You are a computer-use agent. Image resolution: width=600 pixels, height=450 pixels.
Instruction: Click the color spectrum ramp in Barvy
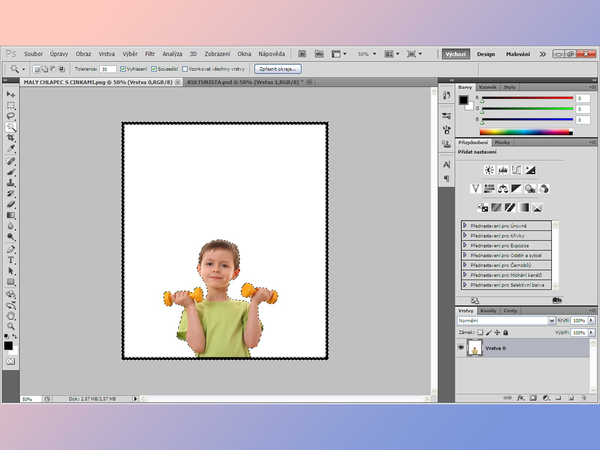tap(526, 130)
